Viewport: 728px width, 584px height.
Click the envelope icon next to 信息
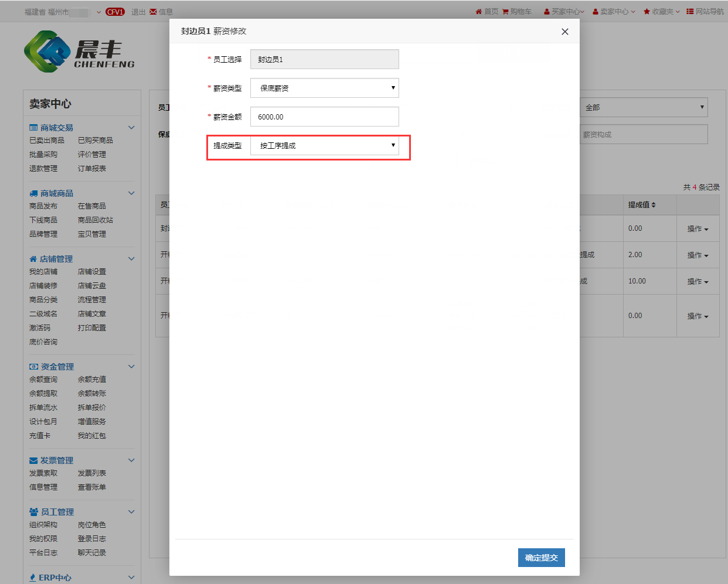pos(153,12)
